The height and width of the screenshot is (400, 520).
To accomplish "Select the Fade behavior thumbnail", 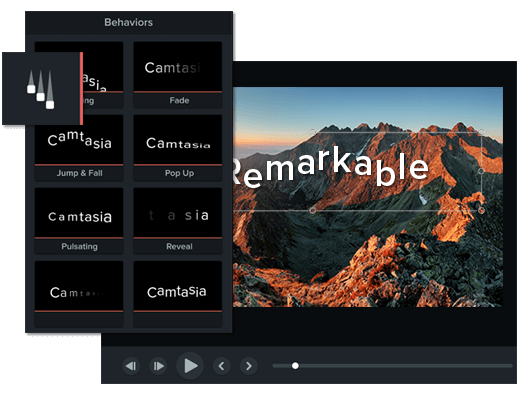I will (178, 67).
